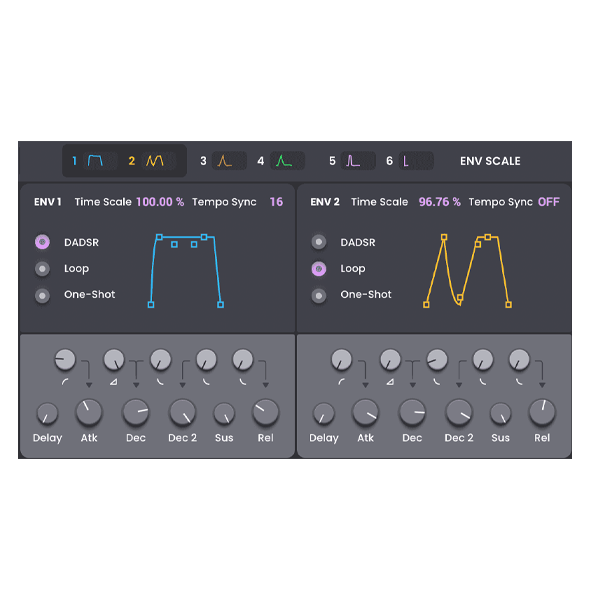Screen dimensions: 600x600
Task: Select Loop mode for ENV 2
Action: pos(319,269)
